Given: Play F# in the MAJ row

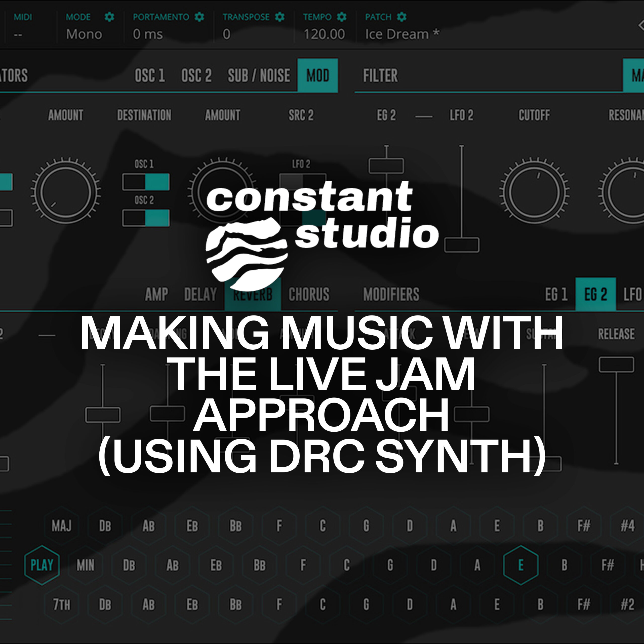Looking at the screenshot, I should [584, 526].
